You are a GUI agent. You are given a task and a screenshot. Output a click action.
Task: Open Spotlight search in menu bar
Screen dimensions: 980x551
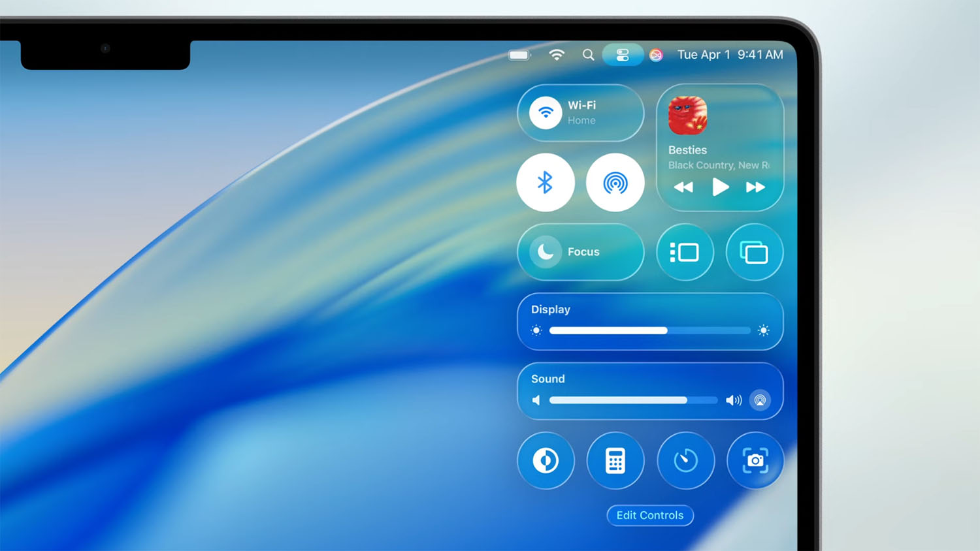tap(588, 55)
